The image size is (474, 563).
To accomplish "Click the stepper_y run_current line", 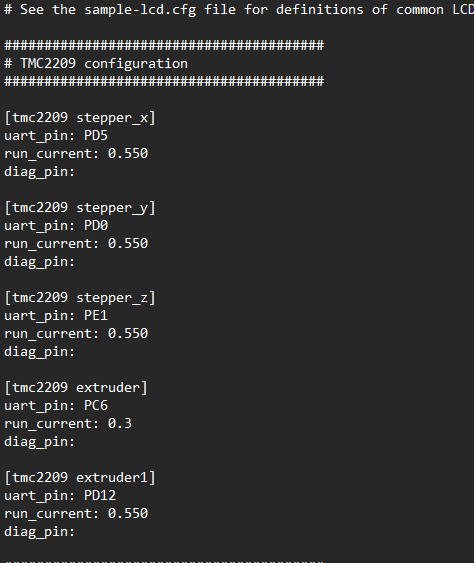I will pos(76,244).
